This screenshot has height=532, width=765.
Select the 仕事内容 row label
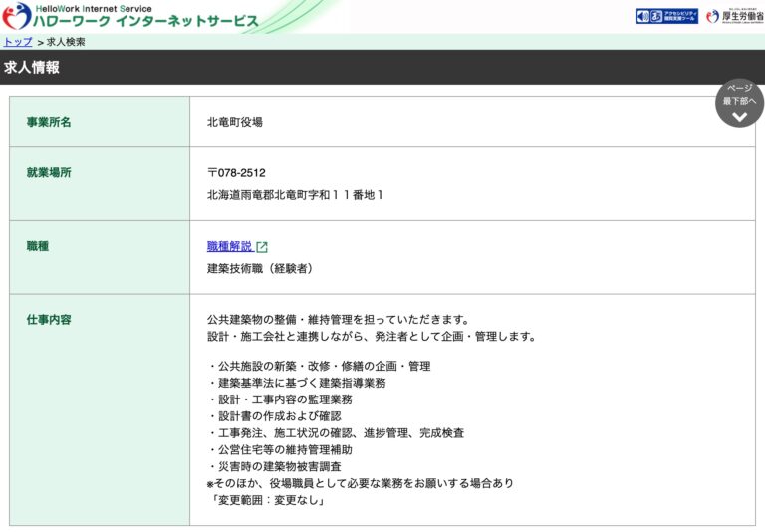click(x=49, y=320)
